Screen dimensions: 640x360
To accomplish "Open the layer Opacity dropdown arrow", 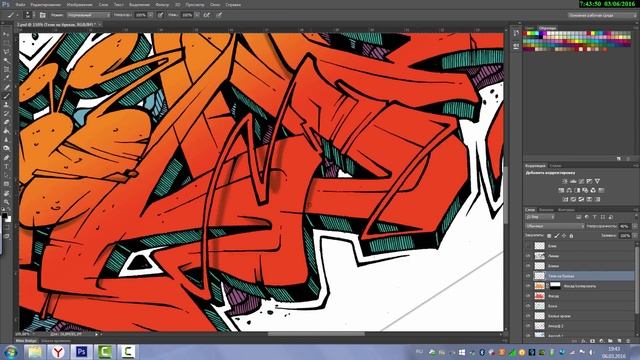I will coord(634,226).
